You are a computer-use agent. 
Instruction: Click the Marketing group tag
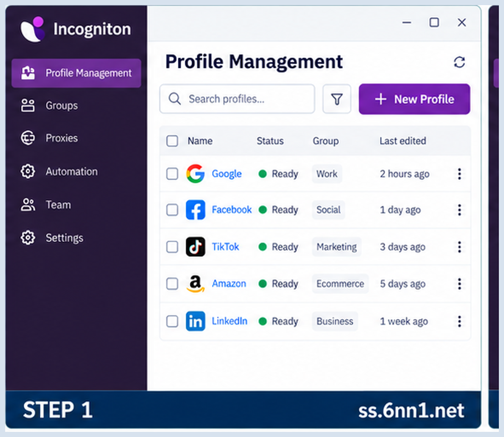(x=337, y=247)
